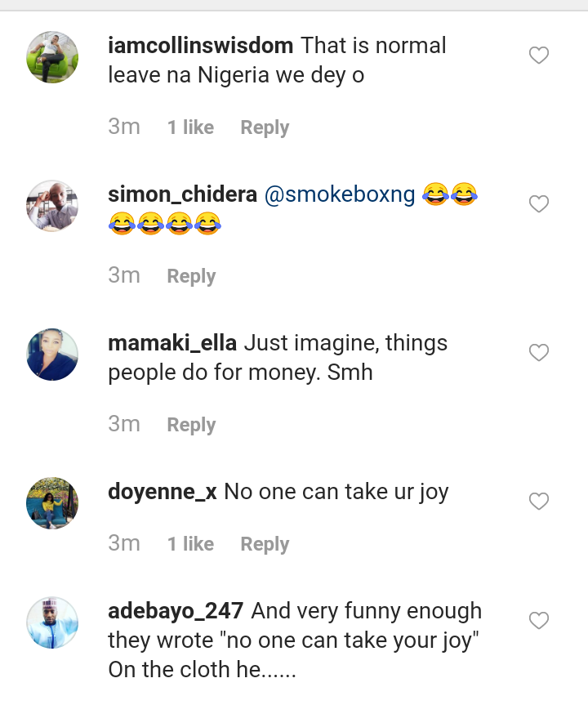Open the mamaki_ella username link

172,344
